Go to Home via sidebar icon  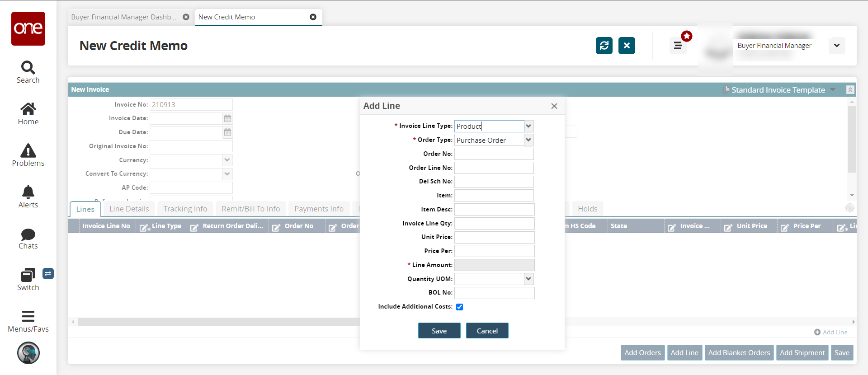(x=28, y=109)
